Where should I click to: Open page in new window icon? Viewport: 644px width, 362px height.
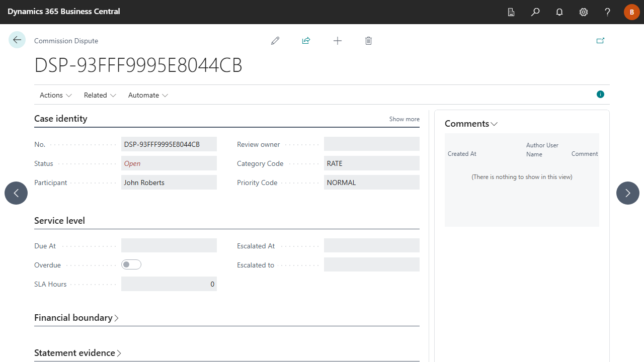[600, 41]
